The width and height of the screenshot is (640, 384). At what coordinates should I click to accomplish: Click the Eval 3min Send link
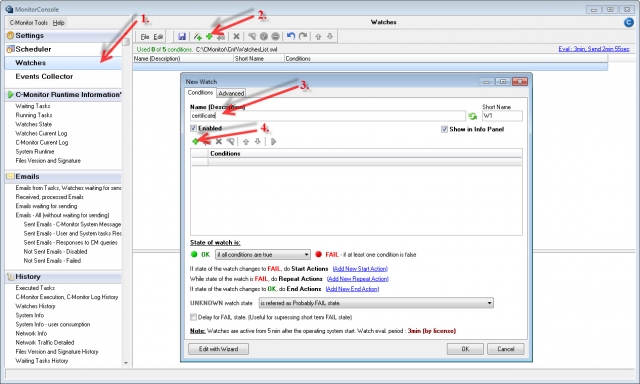click(x=594, y=49)
